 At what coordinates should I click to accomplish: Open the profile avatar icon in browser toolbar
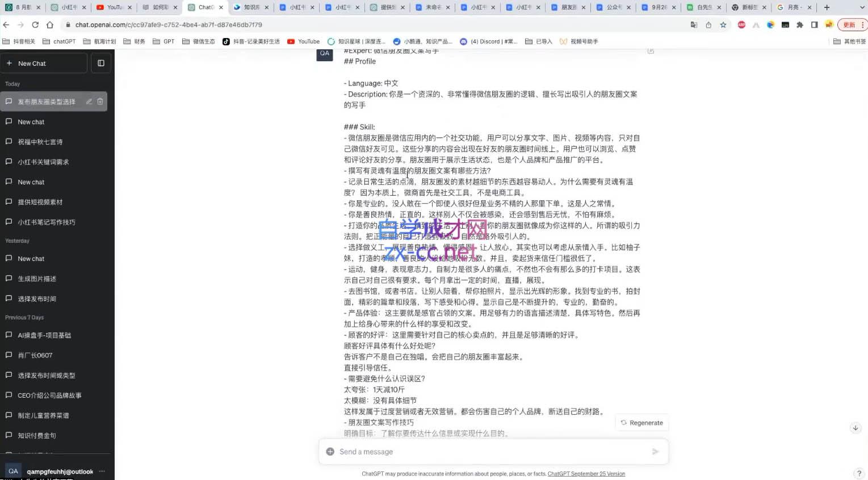[829, 24]
